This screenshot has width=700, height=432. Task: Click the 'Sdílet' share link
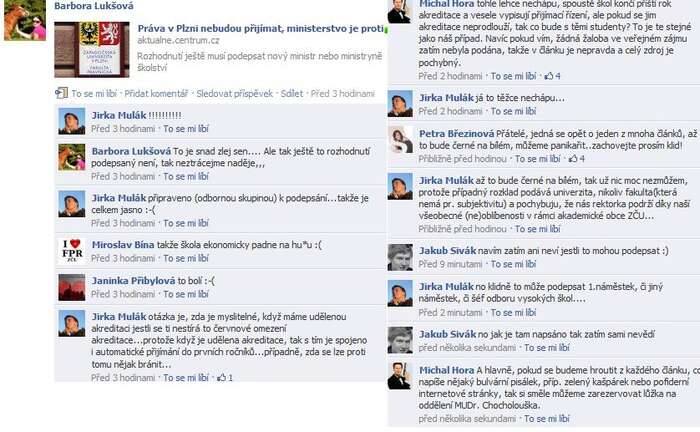[x=292, y=94]
